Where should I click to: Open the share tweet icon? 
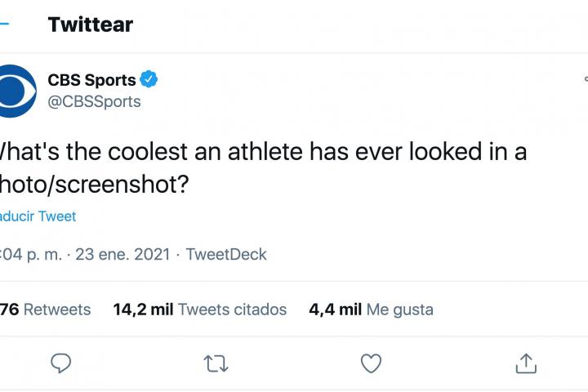pyautogui.click(x=527, y=363)
